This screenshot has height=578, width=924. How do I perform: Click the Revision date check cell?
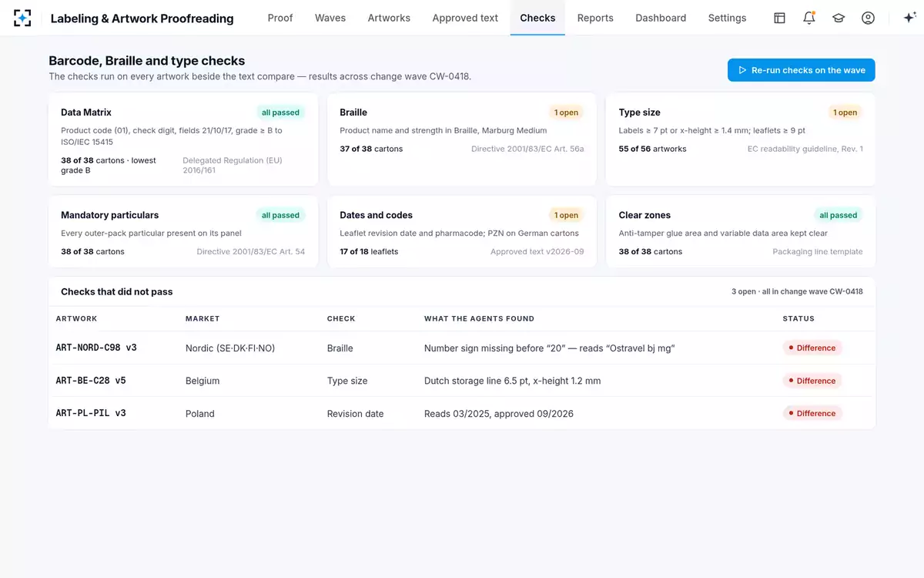(355, 414)
